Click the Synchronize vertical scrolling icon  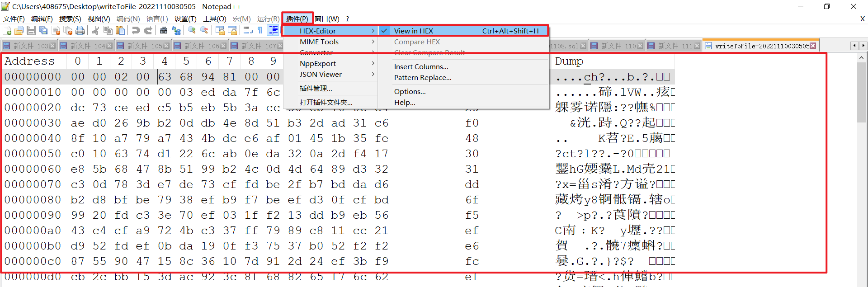(x=220, y=30)
